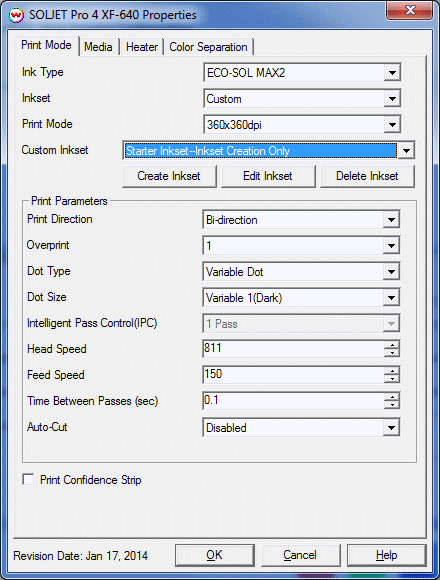
Task: Expand the Auto-Cut dropdown
Action: point(391,428)
